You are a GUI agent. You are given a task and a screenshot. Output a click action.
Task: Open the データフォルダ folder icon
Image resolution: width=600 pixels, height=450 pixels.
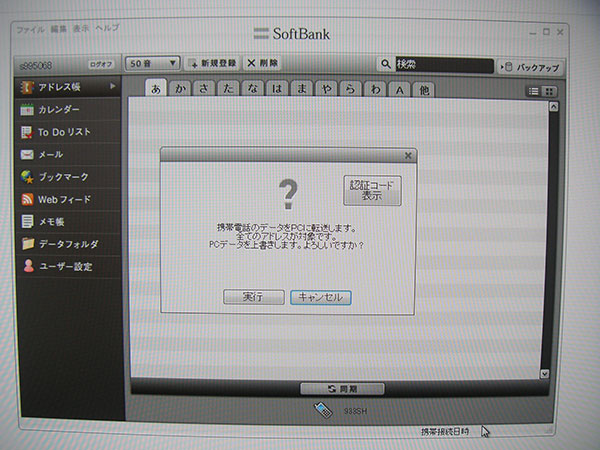click(28, 244)
